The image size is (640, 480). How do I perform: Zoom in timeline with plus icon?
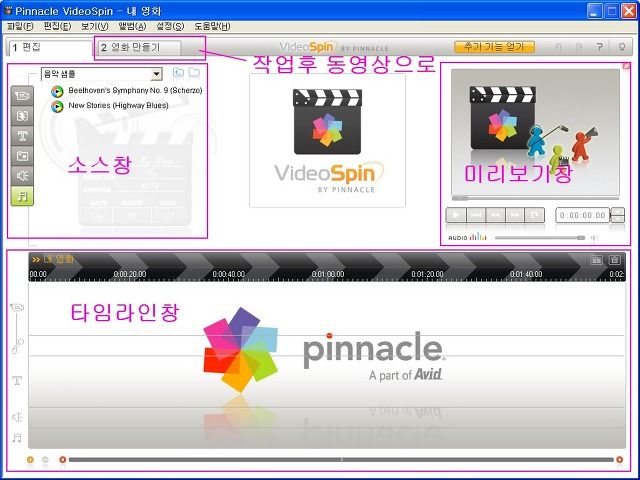[x=30, y=460]
